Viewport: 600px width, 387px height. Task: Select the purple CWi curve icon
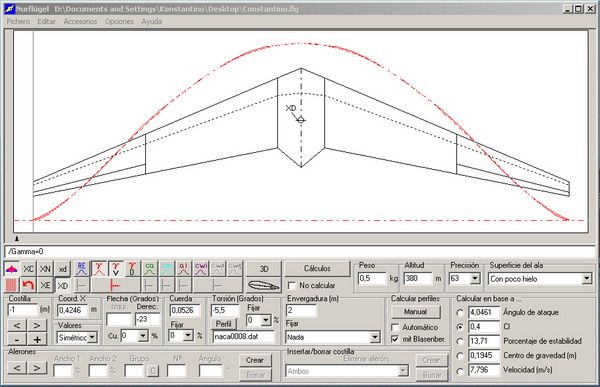pos(201,269)
